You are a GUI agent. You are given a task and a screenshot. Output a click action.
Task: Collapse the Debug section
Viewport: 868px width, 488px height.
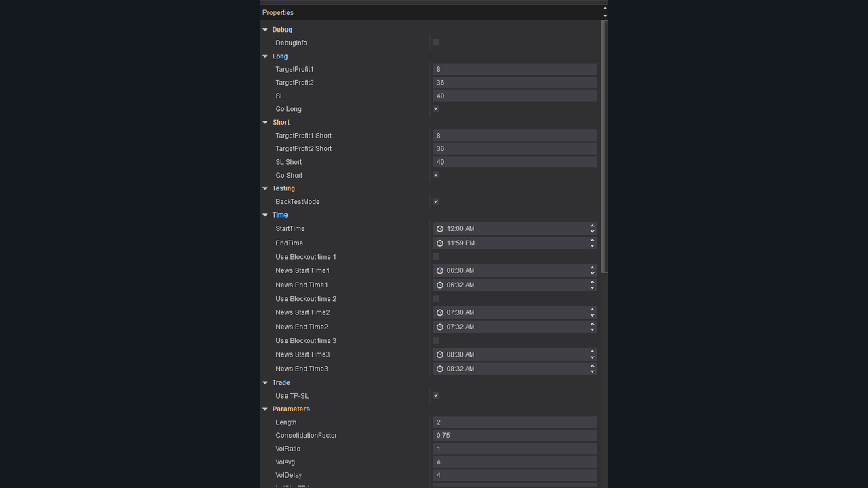pos(265,29)
